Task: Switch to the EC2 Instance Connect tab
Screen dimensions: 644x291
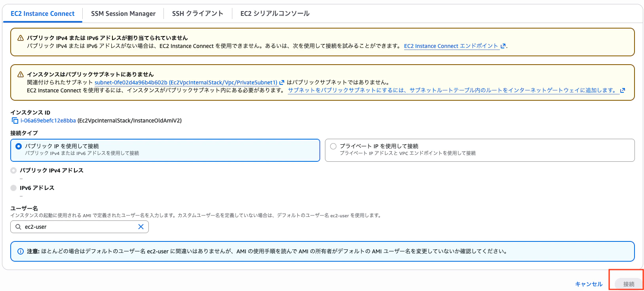Action: click(x=43, y=13)
